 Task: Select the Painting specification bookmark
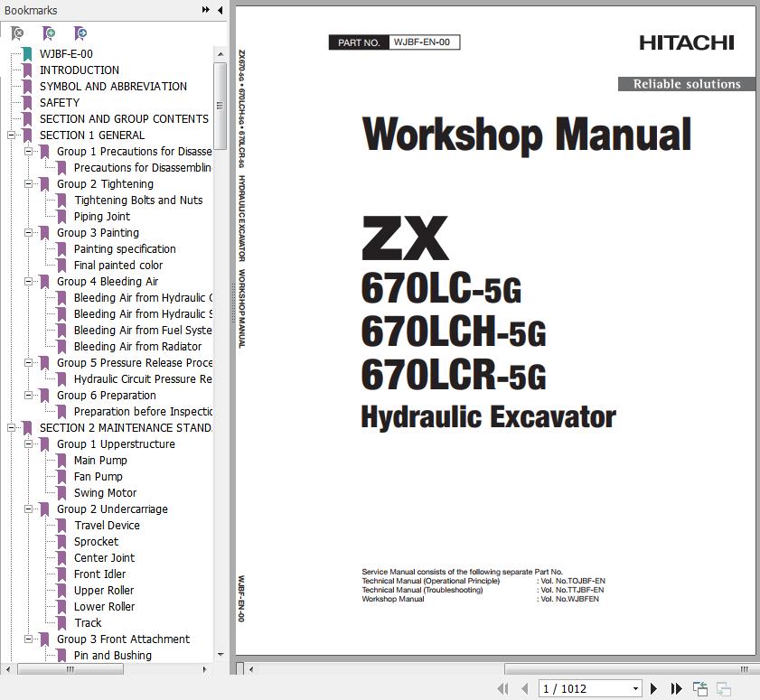[x=125, y=249]
